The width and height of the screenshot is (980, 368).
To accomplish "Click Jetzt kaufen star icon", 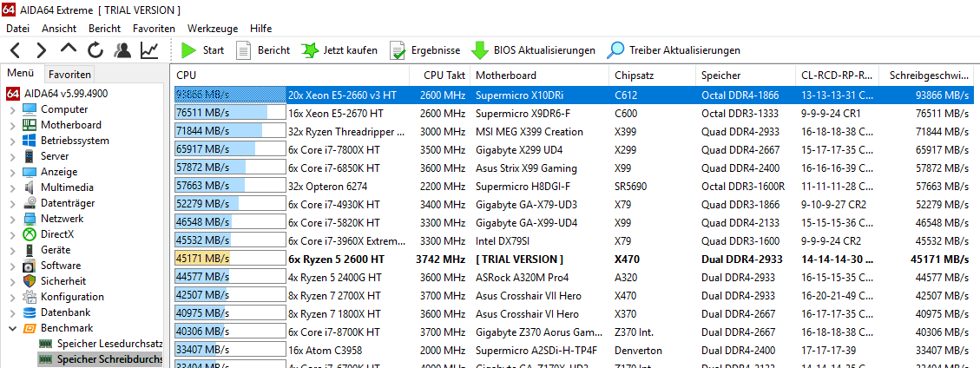I will [310, 50].
